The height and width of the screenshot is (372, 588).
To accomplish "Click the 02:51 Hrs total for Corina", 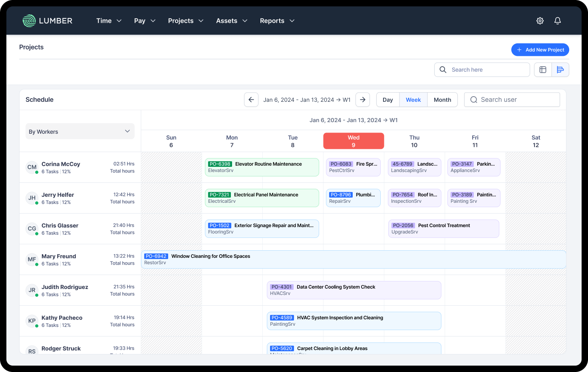I will [124, 164].
